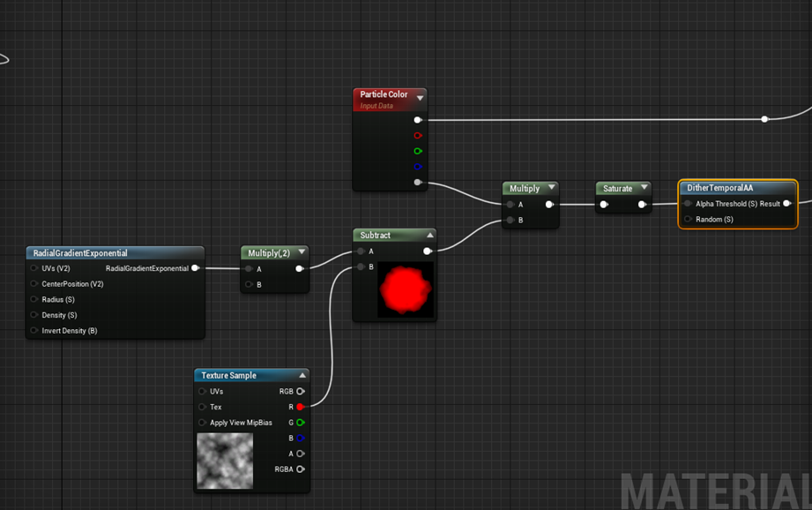Expand the Multiply(,2) node arrow
The image size is (812, 510).
(x=302, y=251)
